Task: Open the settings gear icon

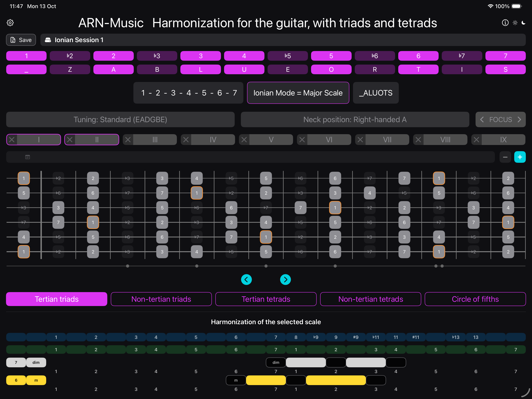Action: [10, 23]
